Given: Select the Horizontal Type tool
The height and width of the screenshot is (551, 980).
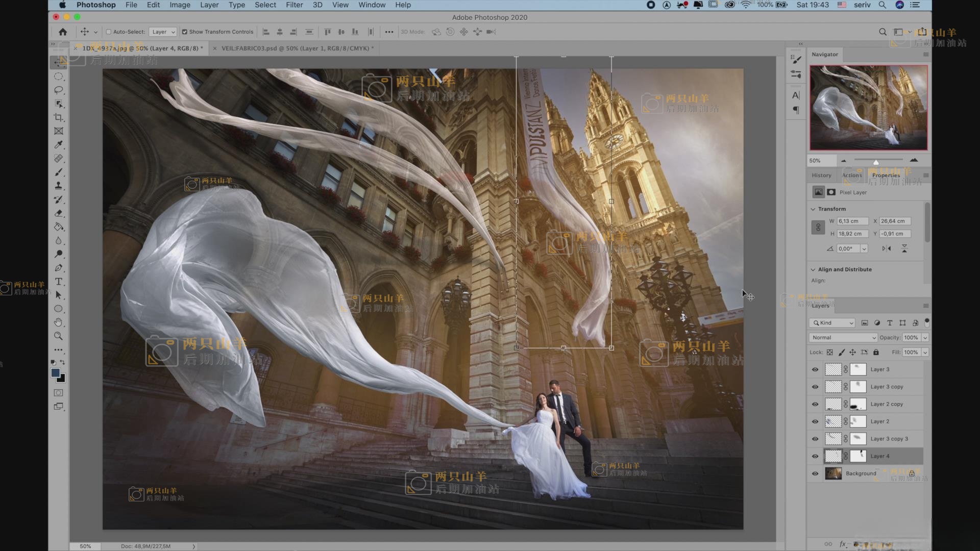Looking at the screenshot, I should coord(59,282).
